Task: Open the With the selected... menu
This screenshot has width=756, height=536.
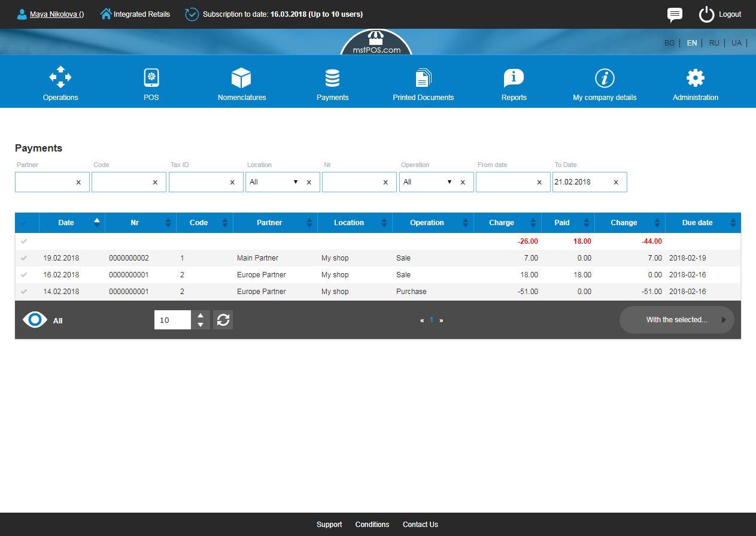Action: click(676, 320)
